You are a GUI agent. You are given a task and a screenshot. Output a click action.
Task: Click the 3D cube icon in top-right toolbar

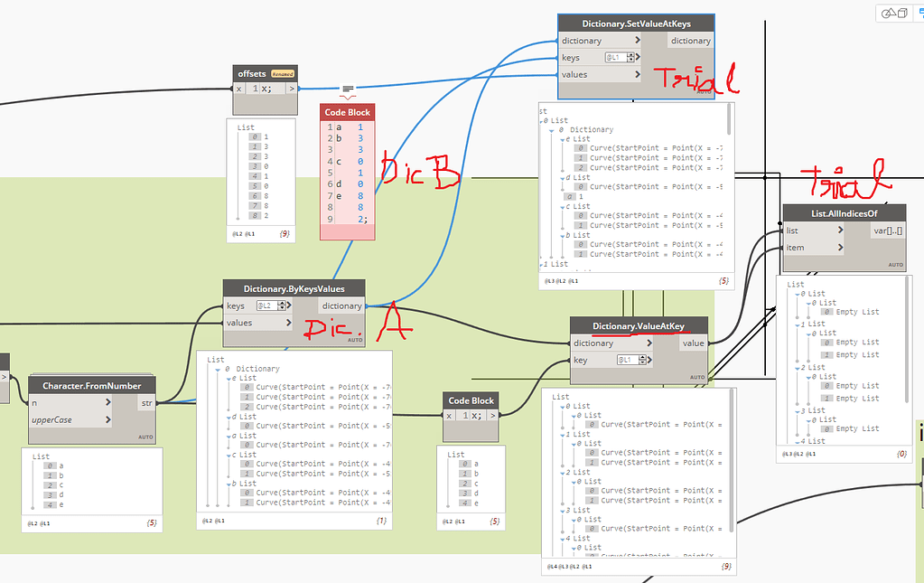click(902, 13)
